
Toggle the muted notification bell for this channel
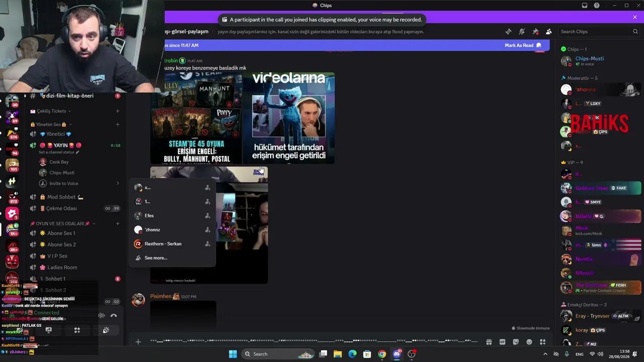(x=522, y=32)
